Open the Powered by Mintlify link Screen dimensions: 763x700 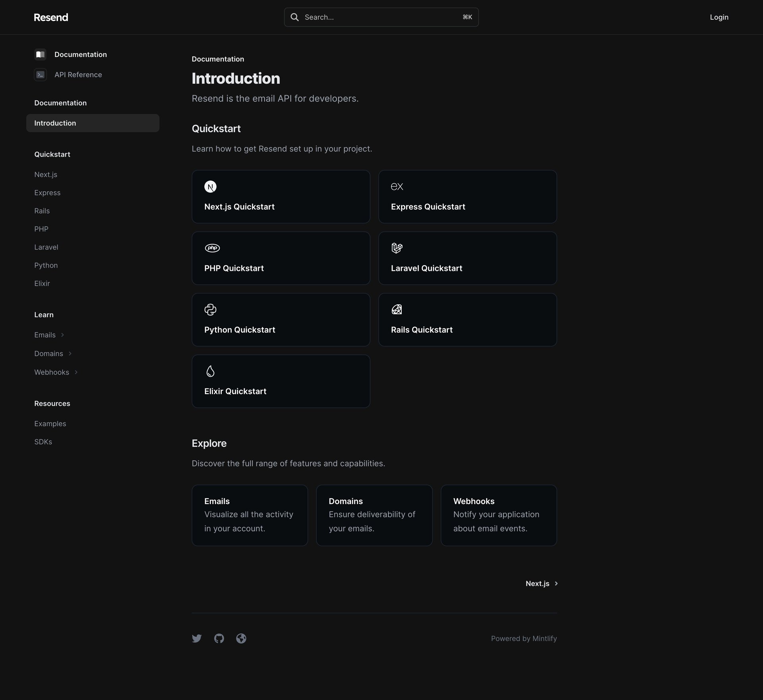(x=524, y=638)
